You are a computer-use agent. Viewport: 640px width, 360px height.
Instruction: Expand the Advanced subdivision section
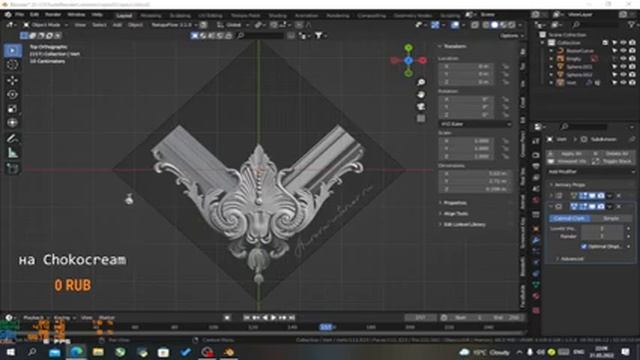(x=570, y=259)
